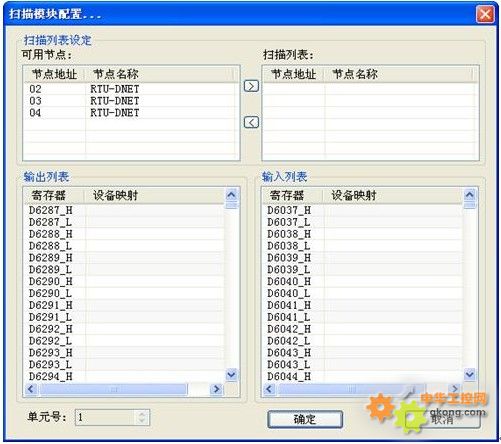Select register D6287_H in output list
This screenshot has height=444, width=501.
click(124, 210)
